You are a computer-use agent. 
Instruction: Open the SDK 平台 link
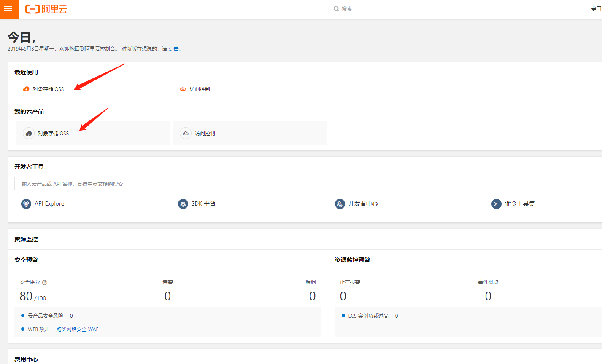(x=203, y=204)
